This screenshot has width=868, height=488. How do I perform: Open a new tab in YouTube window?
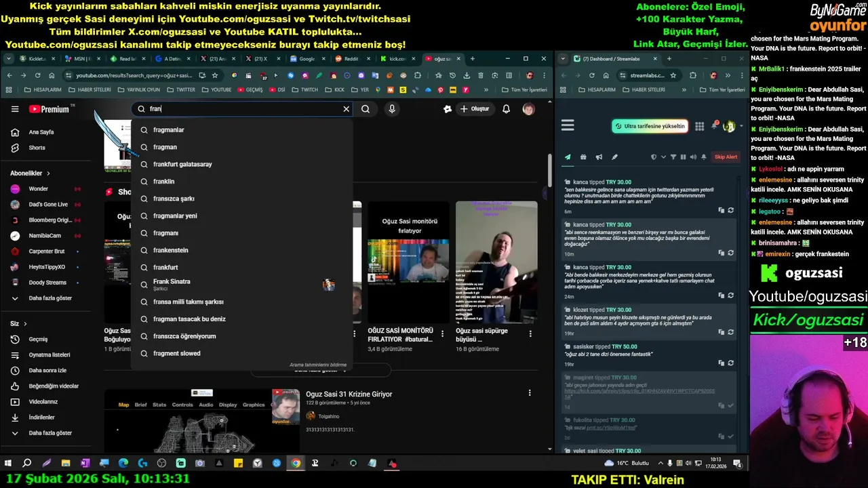[x=473, y=59]
